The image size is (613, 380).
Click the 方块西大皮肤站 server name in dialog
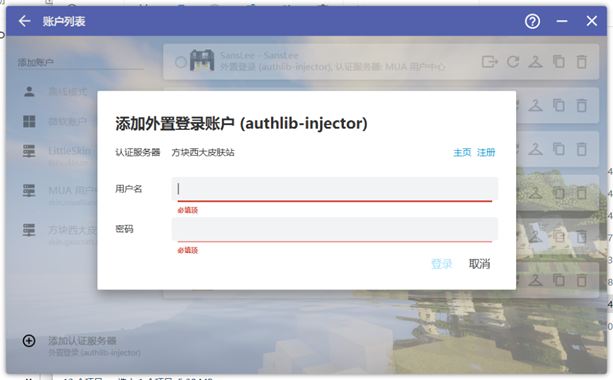point(203,152)
